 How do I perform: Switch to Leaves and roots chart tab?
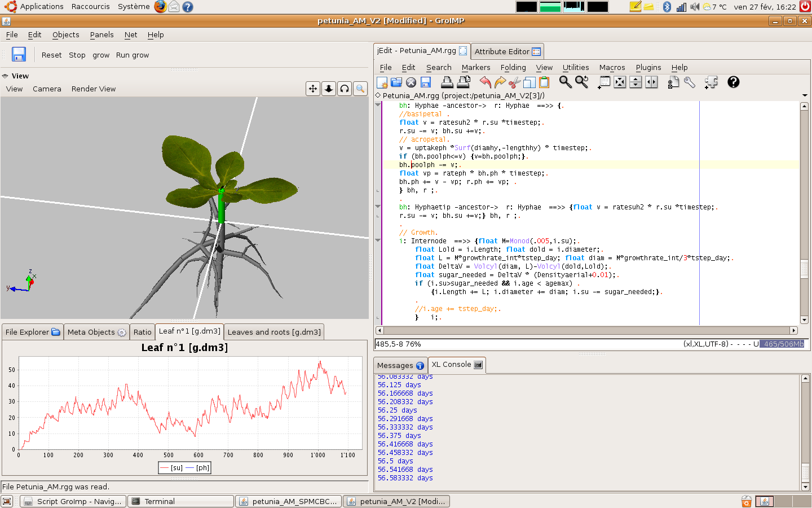[274, 332]
